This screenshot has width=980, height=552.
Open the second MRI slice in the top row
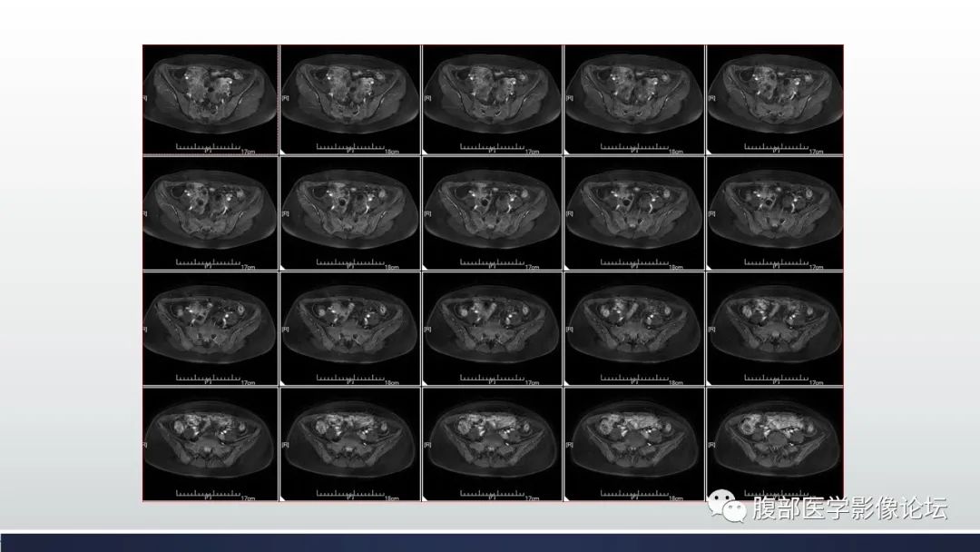(x=350, y=95)
